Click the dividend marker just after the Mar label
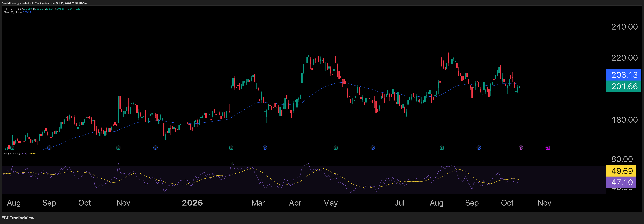This screenshot has height=224, width=644. 265,148
